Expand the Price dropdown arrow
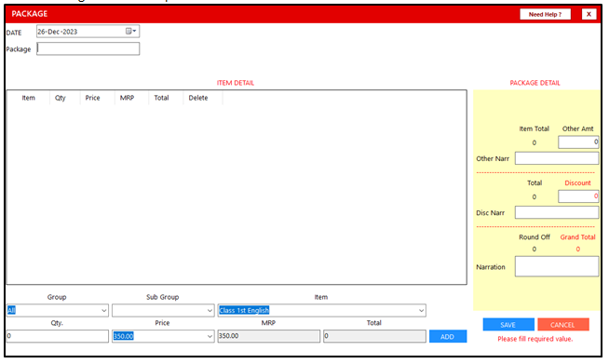 point(210,336)
